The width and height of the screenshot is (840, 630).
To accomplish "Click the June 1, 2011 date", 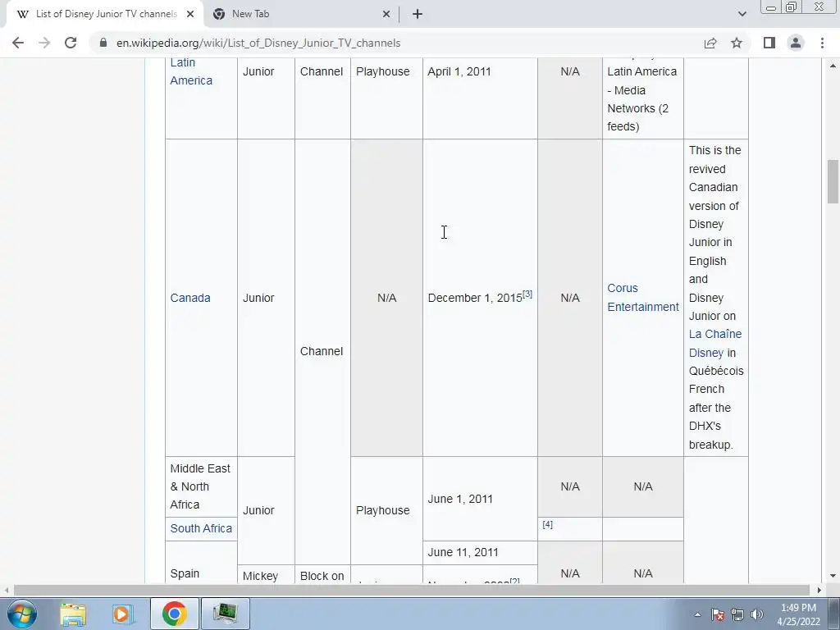I will click(x=460, y=499).
